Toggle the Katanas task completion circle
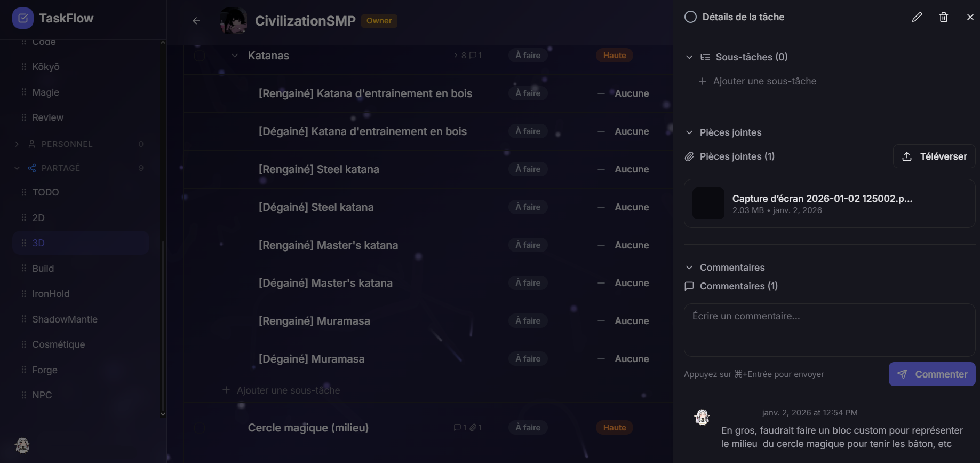This screenshot has height=463, width=980. click(x=200, y=56)
